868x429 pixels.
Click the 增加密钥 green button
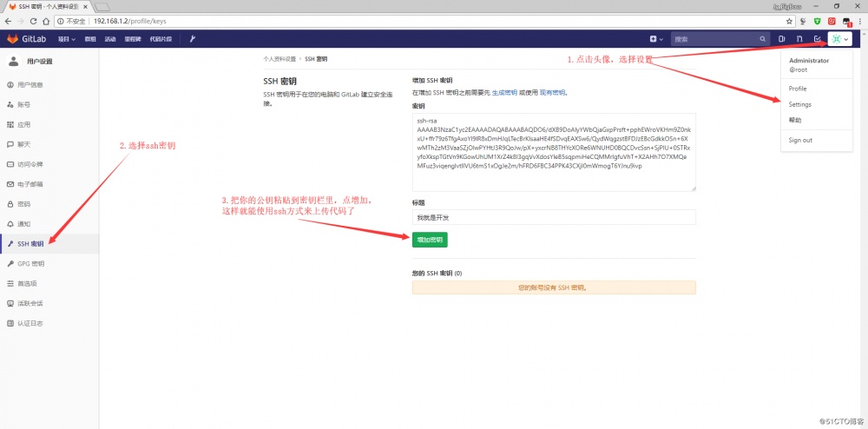tap(430, 240)
